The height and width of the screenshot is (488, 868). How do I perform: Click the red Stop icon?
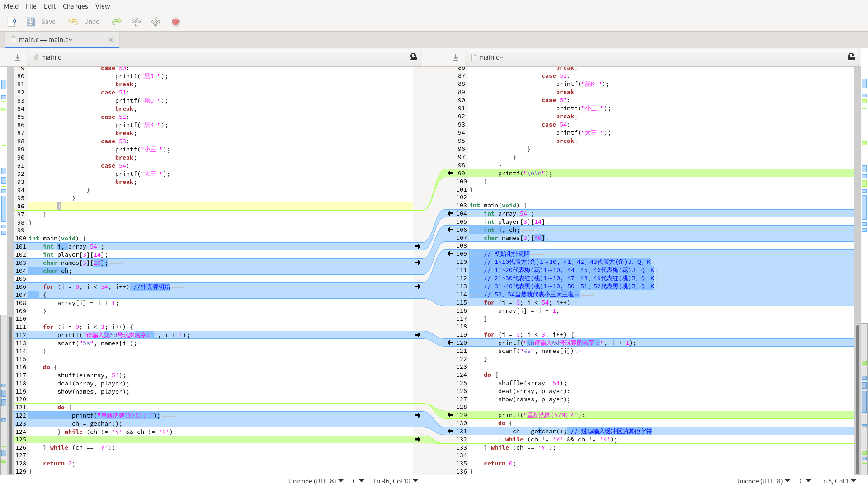[175, 22]
